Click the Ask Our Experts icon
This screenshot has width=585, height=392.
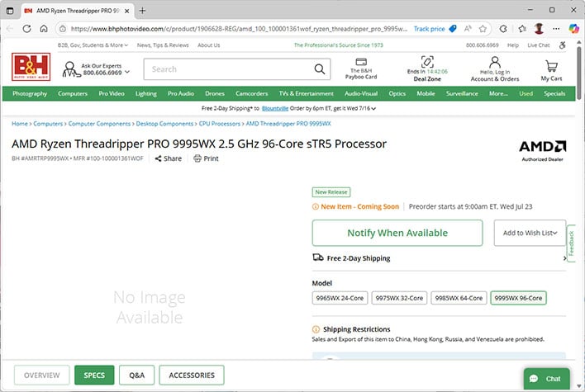coord(70,69)
